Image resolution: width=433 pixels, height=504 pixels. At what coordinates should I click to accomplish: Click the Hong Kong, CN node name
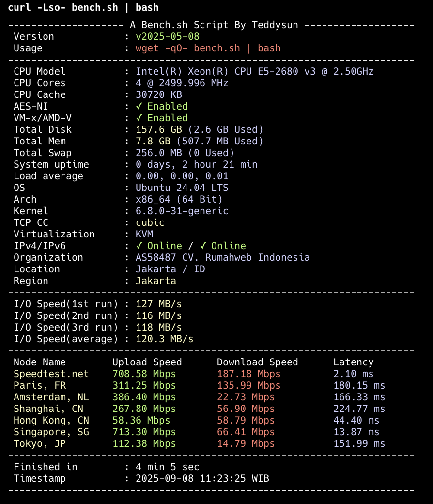click(51, 421)
